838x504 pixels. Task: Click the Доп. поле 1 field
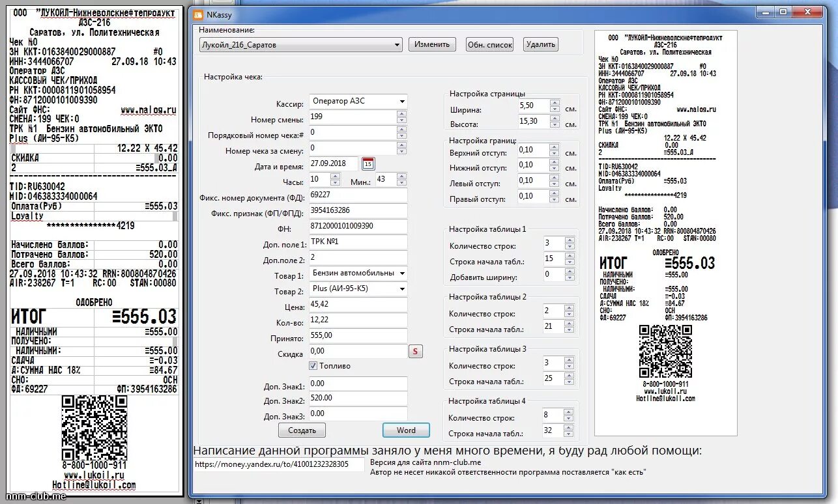358,242
